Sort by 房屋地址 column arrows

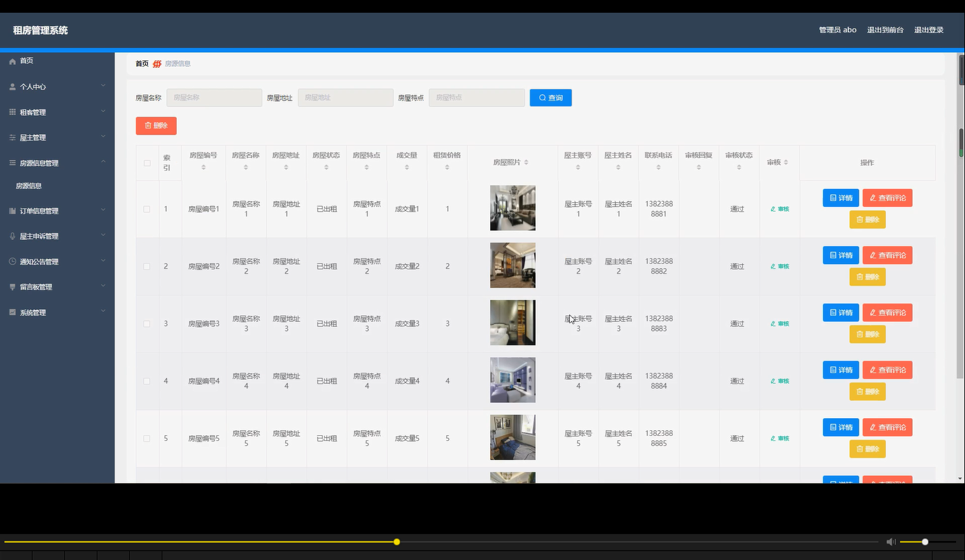click(286, 167)
